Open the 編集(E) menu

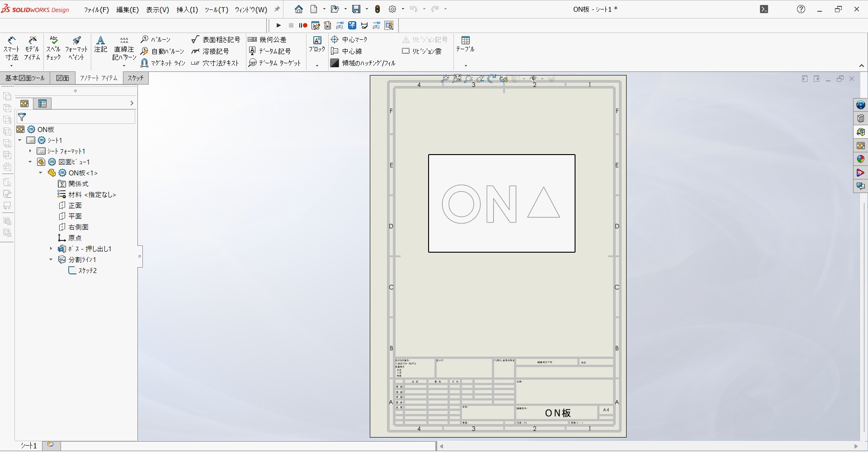(127, 9)
